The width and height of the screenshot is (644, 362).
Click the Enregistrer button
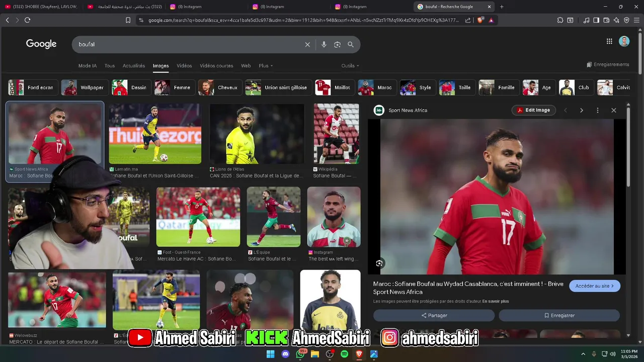coord(559,315)
